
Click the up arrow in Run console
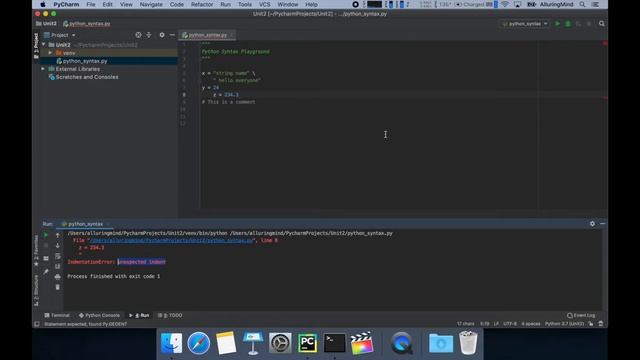click(x=58, y=235)
